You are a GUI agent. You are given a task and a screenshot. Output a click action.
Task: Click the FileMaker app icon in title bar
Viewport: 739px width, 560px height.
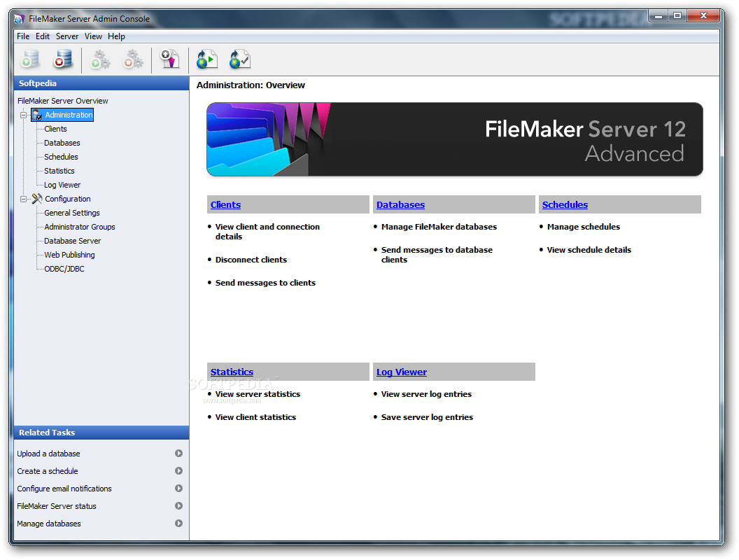(19, 19)
